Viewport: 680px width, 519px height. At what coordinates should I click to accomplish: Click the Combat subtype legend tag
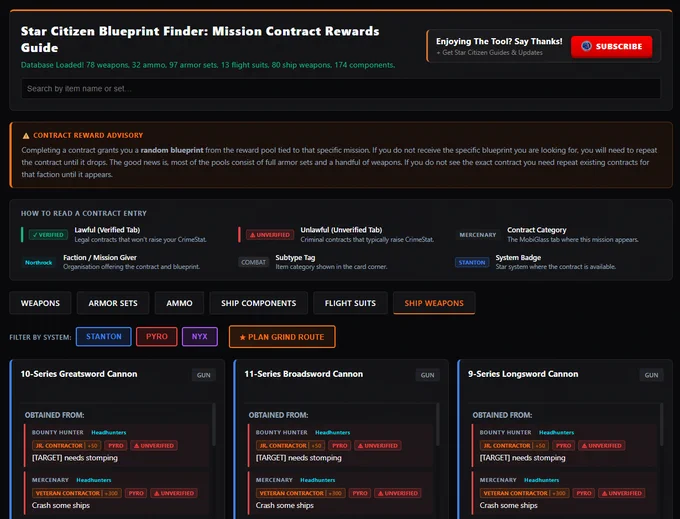(253, 262)
